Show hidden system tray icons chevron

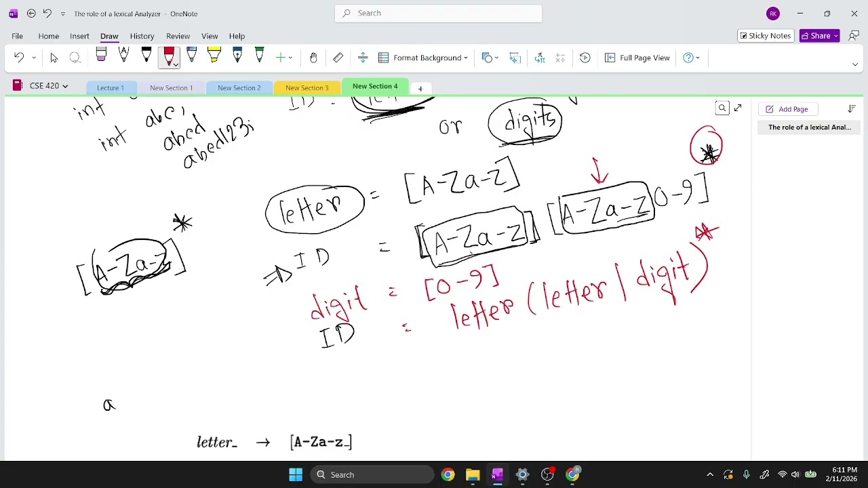click(x=710, y=475)
